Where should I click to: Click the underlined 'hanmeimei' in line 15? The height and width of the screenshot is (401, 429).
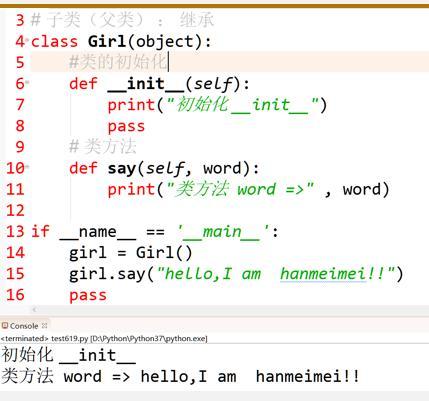coord(323,274)
